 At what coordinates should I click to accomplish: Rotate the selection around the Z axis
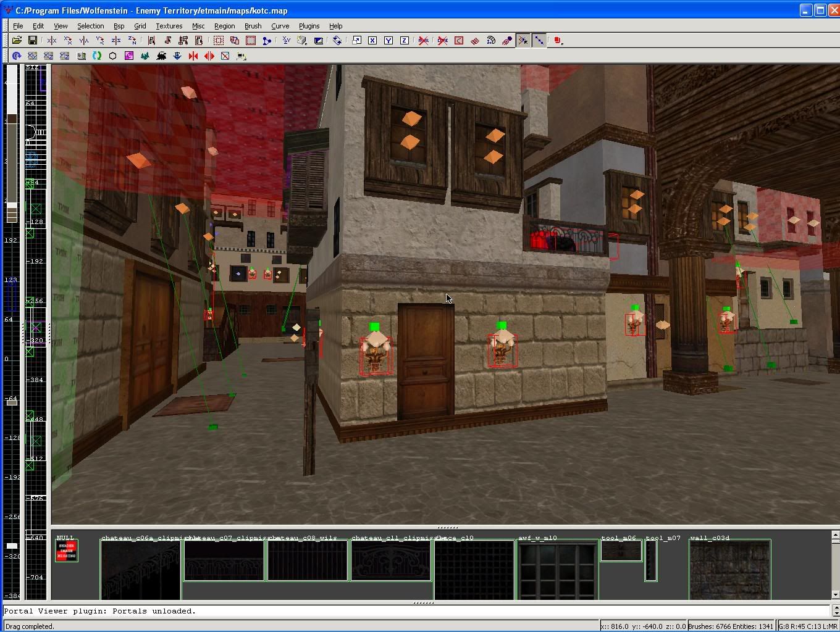(132, 41)
